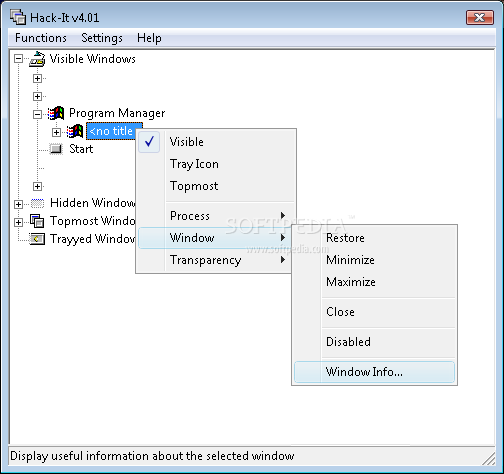Click the Program Manager Windows flag icon
Screen dimensions: 504x474
(56, 113)
